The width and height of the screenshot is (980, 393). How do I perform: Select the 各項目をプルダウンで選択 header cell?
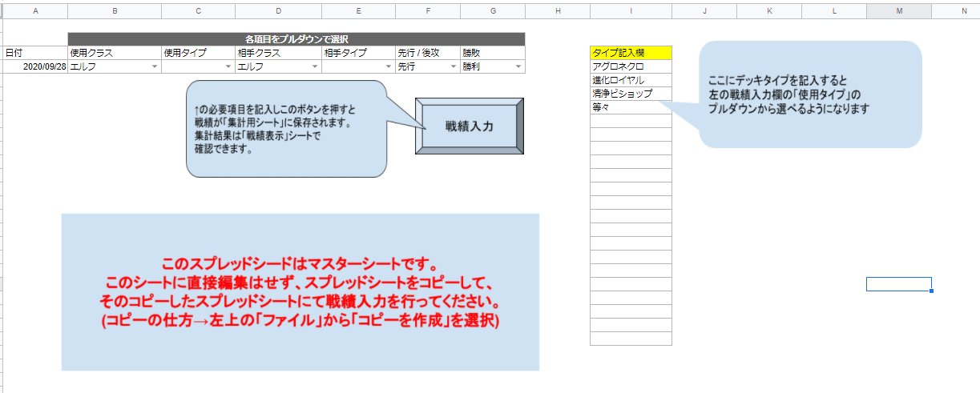(x=296, y=38)
